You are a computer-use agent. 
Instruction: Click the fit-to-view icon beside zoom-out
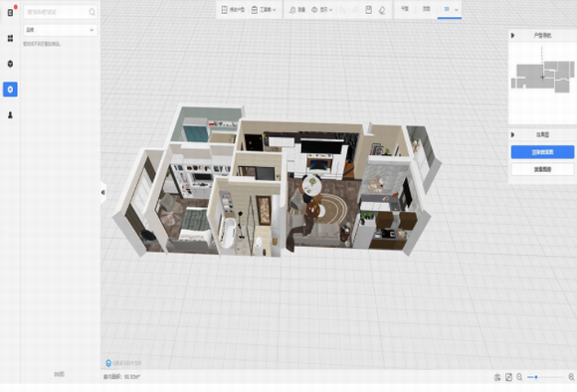coord(508,377)
